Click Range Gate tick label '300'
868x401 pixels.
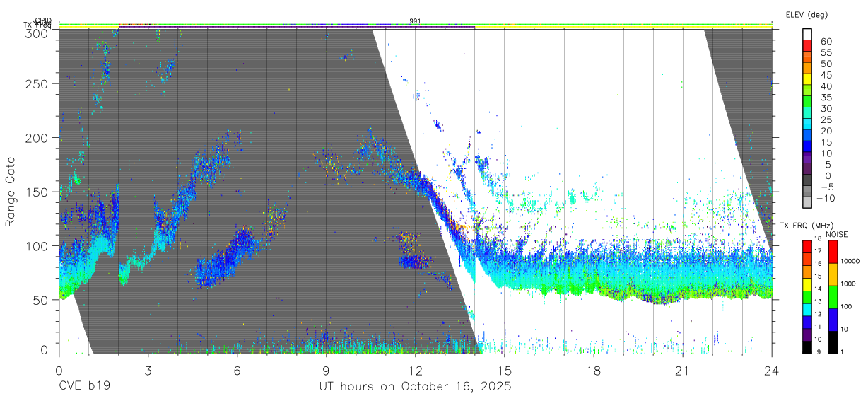(x=37, y=33)
